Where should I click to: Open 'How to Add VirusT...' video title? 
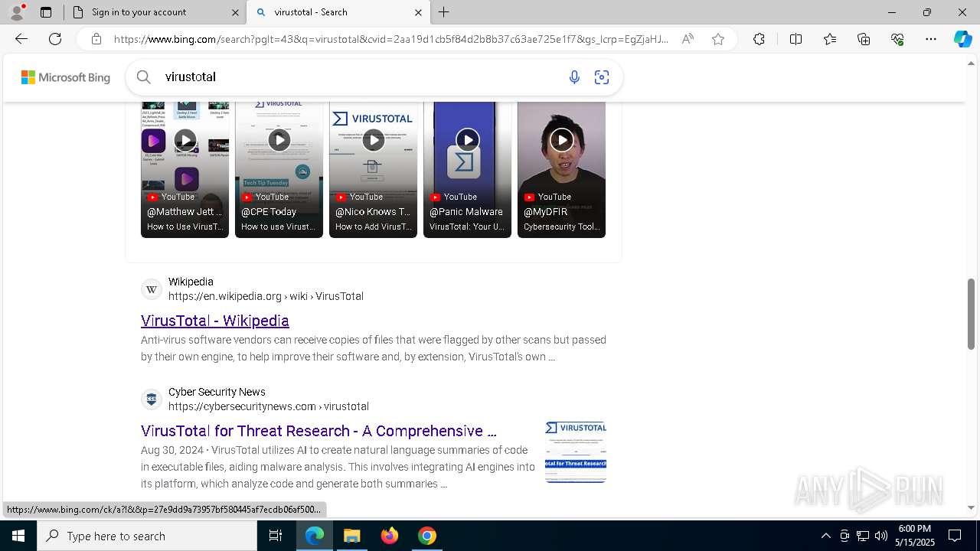[373, 227]
